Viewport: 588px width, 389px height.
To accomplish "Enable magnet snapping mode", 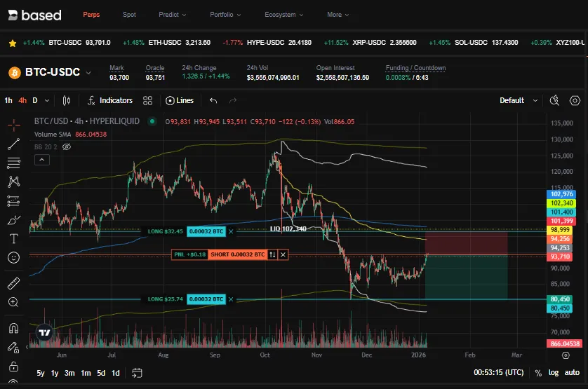I will pos(13,328).
